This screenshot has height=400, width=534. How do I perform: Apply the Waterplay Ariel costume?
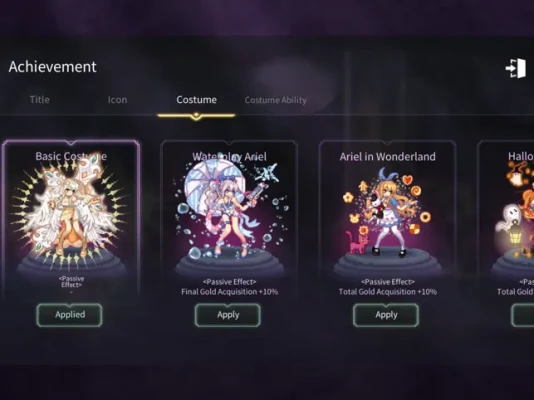click(228, 315)
